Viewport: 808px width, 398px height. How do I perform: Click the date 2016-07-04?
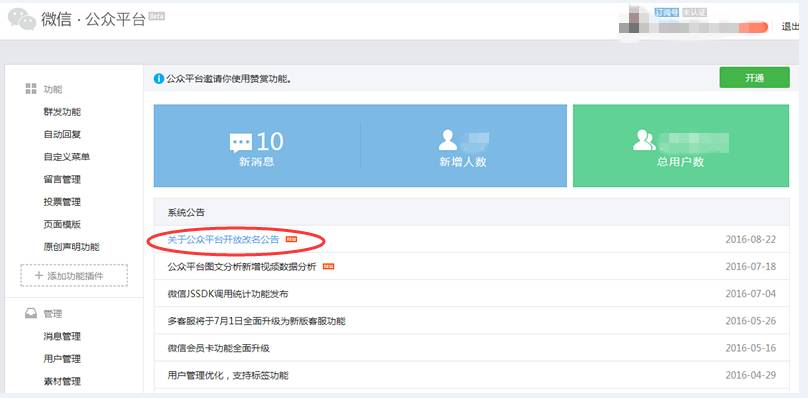(750, 294)
